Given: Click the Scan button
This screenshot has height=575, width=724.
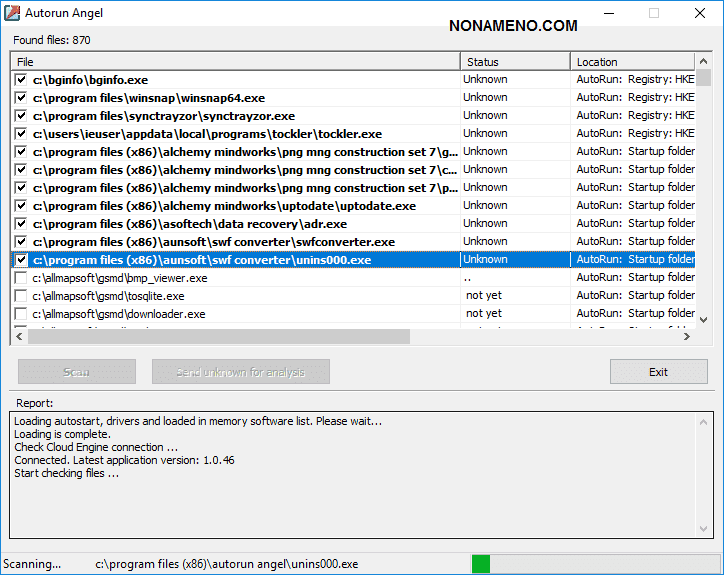Looking at the screenshot, I should point(77,372).
